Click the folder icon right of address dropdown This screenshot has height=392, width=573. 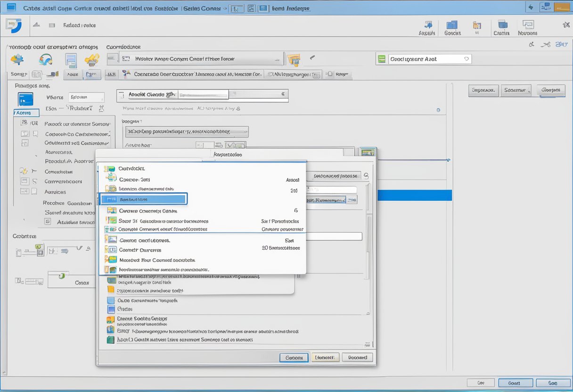293,60
